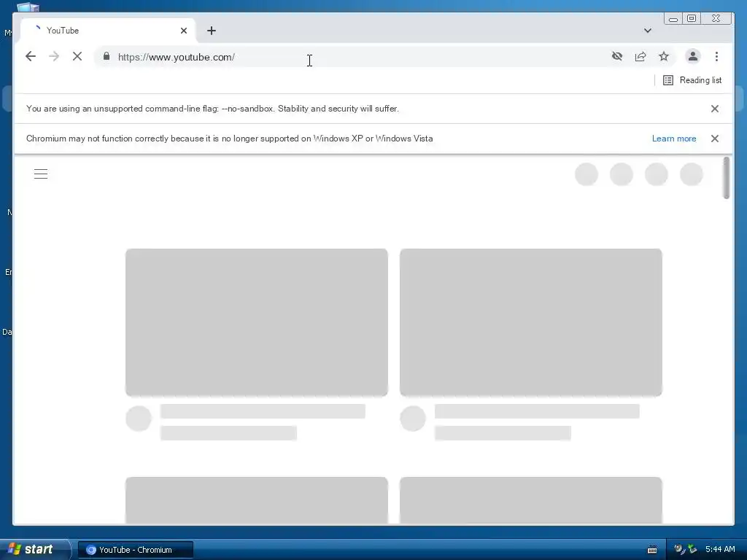Minimize the Chromium window
747x560 pixels.
(x=673, y=18)
